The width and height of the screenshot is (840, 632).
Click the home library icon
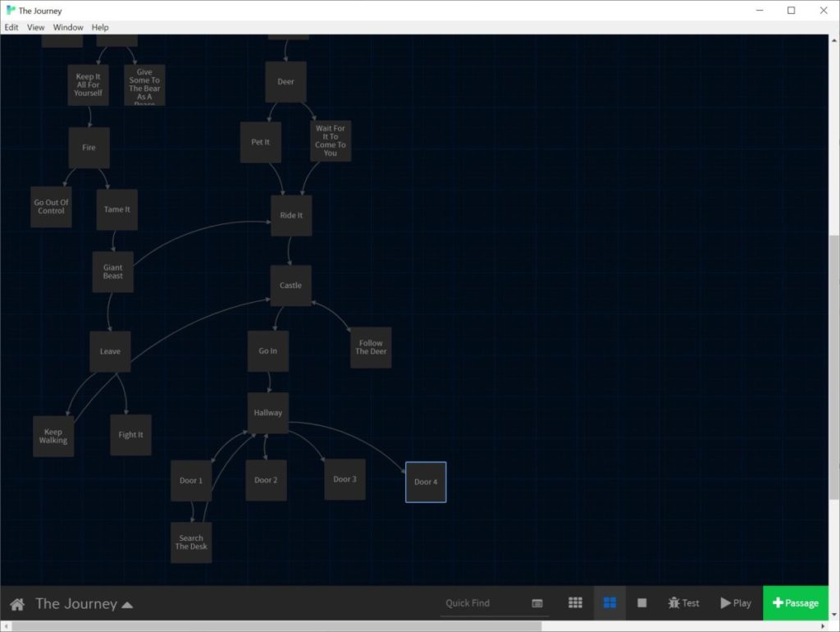[x=16, y=604]
